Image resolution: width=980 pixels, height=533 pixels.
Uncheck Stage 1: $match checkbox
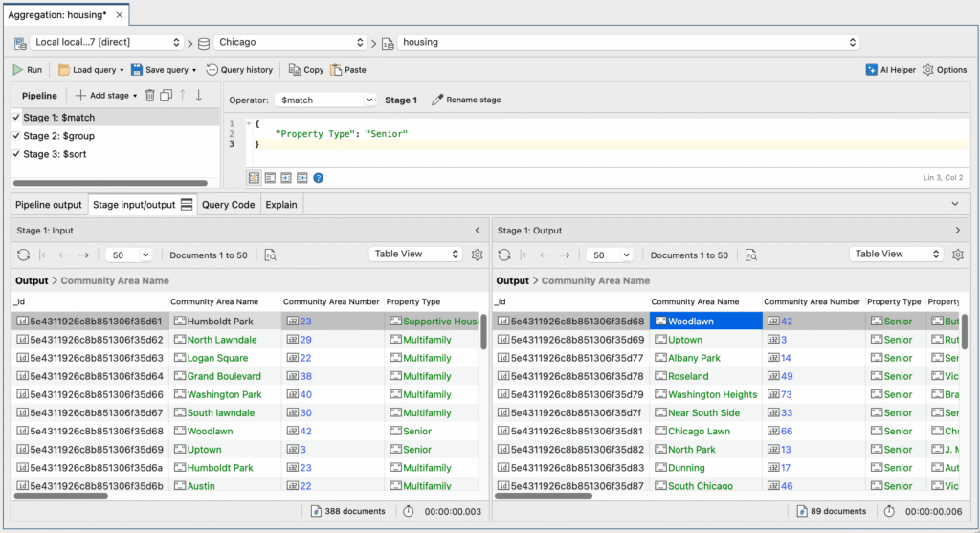click(16, 118)
